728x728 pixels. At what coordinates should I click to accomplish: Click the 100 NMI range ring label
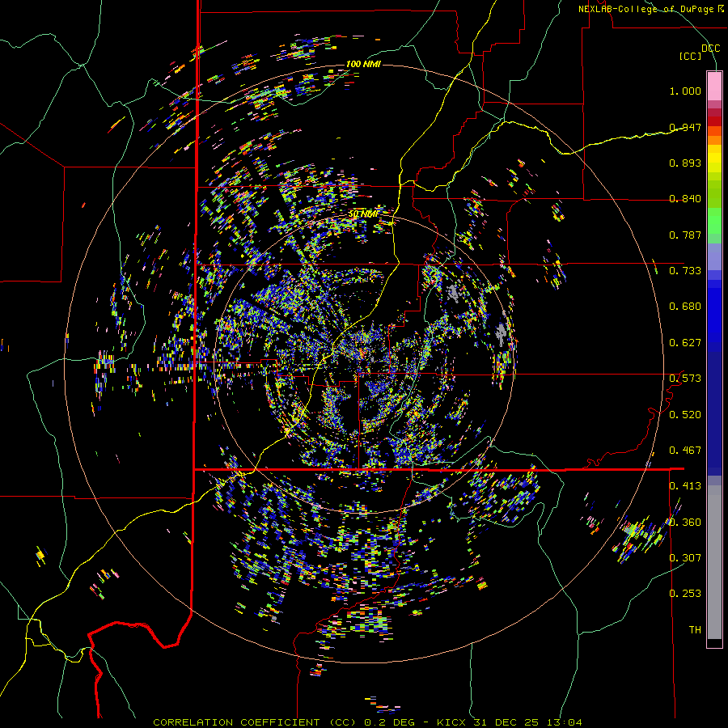click(363, 64)
